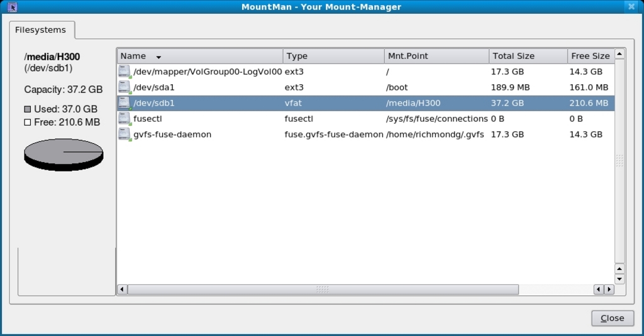Click the vfat type cell
This screenshot has height=336, width=644.
tap(293, 103)
